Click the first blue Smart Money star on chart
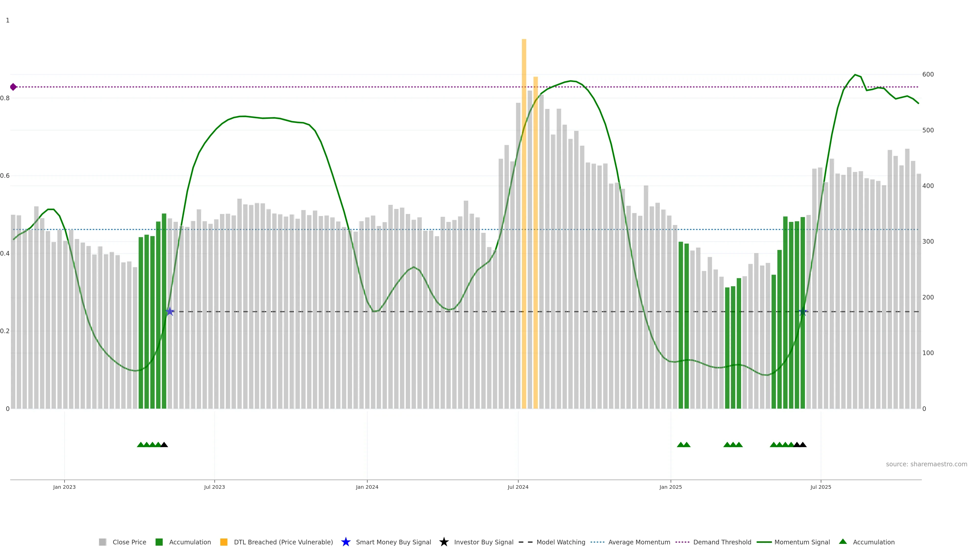Image resolution: width=980 pixels, height=551 pixels. [x=170, y=311]
